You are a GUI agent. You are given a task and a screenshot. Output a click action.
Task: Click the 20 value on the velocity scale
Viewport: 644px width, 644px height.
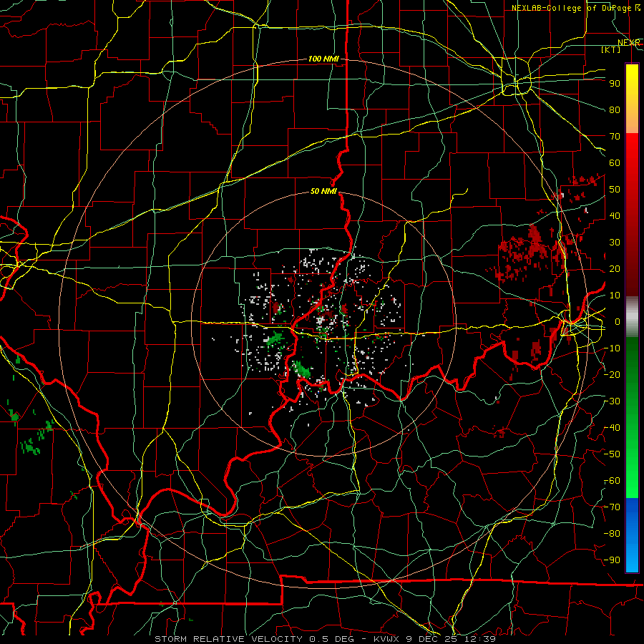[615, 269]
